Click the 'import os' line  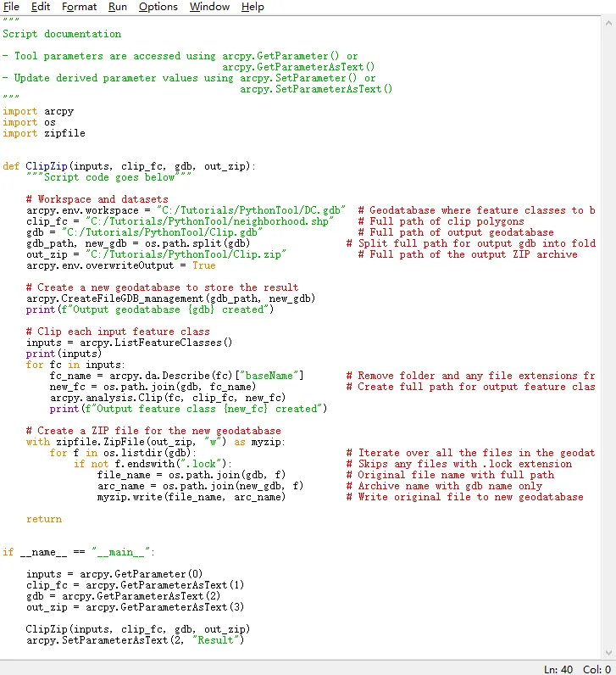[x=29, y=123]
